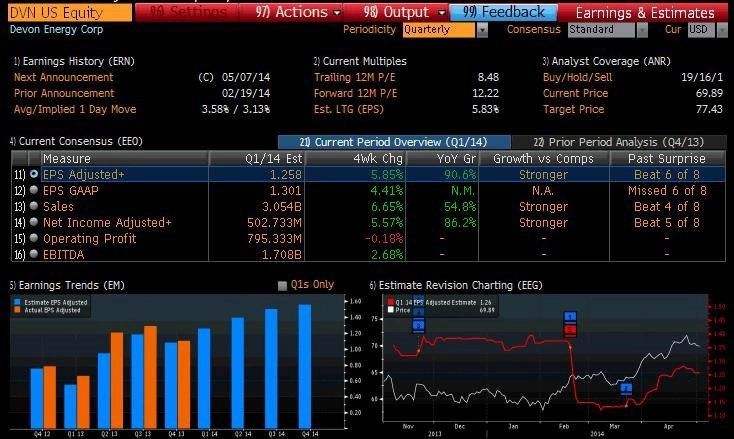Open the Cur USD currency dropdown
This screenshot has height=439, width=734.
722,30
